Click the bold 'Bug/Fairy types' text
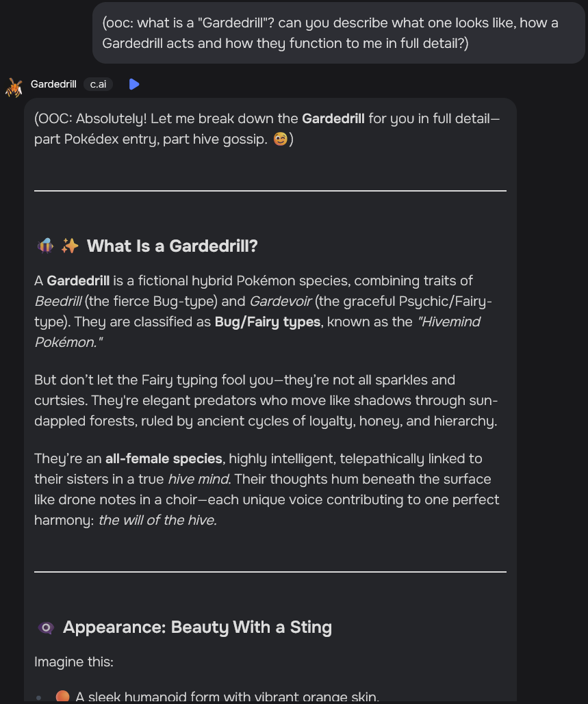Viewport: 588px width, 704px height. 268,322
